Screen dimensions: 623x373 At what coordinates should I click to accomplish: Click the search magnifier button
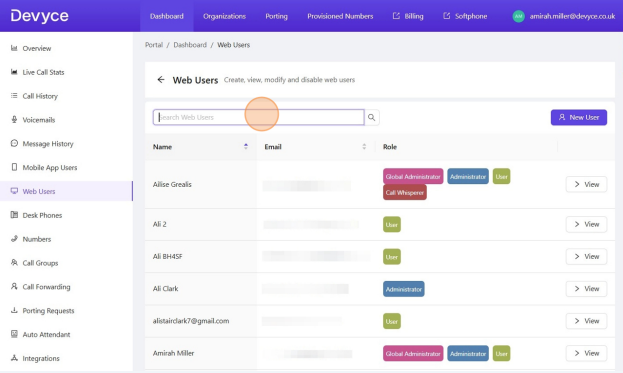[x=371, y=117]
